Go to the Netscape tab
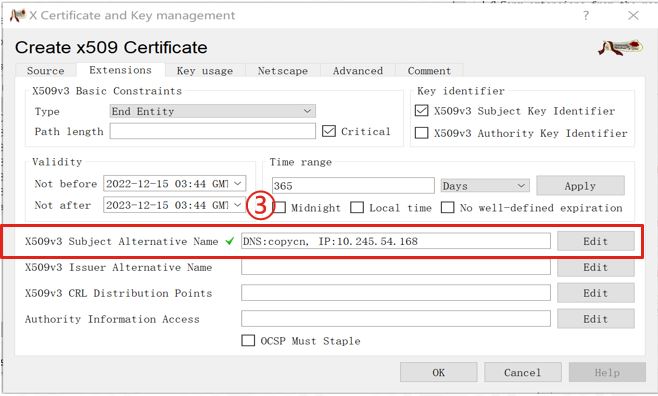 pos(283,70)
